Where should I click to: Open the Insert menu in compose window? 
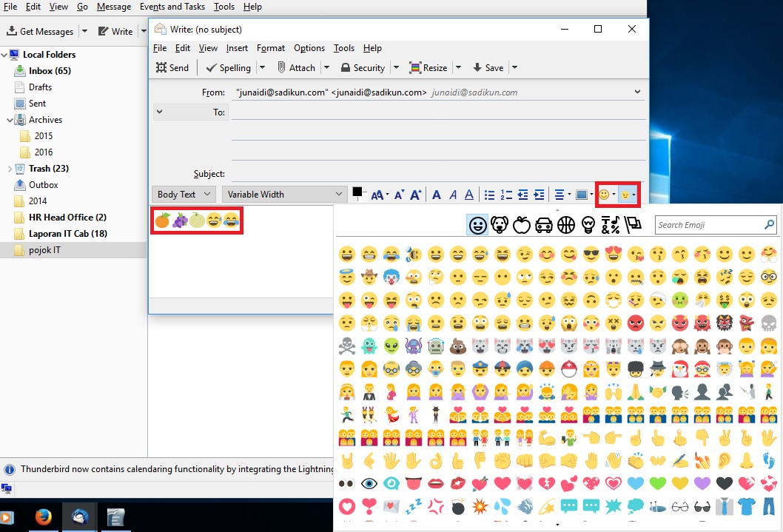coord(237,48)
